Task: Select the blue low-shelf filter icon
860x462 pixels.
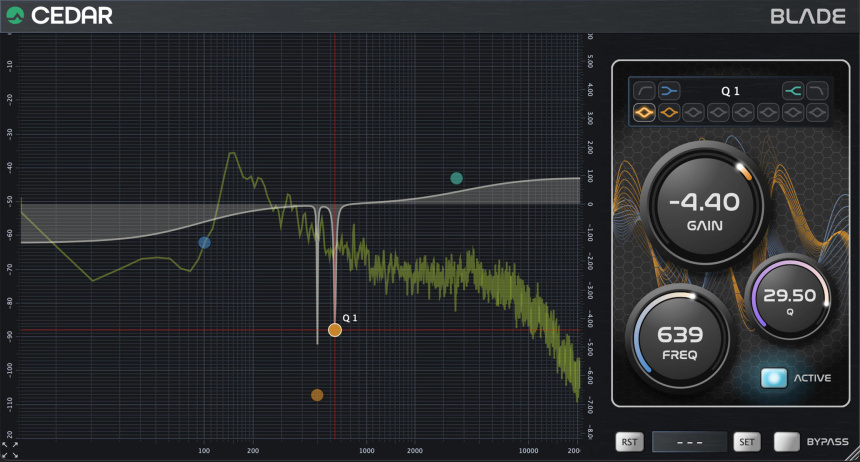Action: (669, 91)
